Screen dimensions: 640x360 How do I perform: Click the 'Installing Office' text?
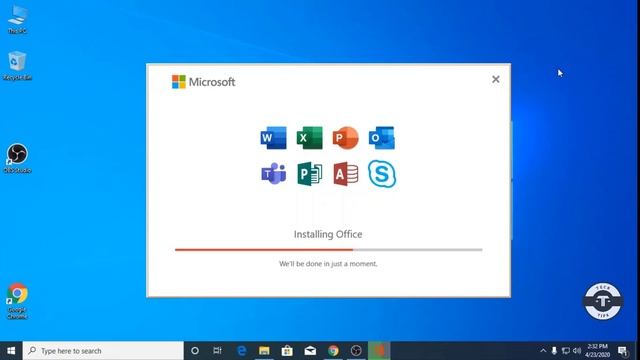328,234
